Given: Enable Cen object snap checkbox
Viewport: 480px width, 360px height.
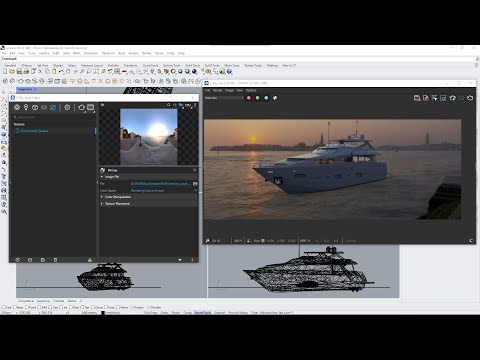Looking at the screenshot, I should click(51, 307).
